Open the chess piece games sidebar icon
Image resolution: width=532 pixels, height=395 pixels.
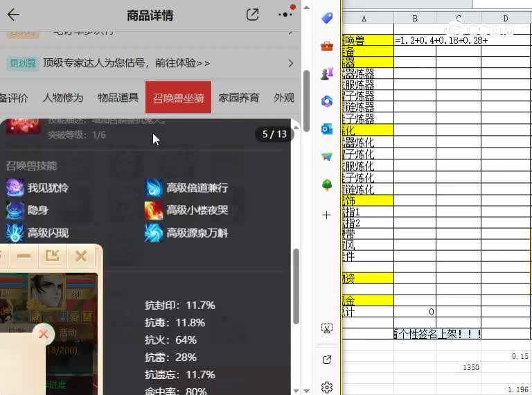click(327, 73)
